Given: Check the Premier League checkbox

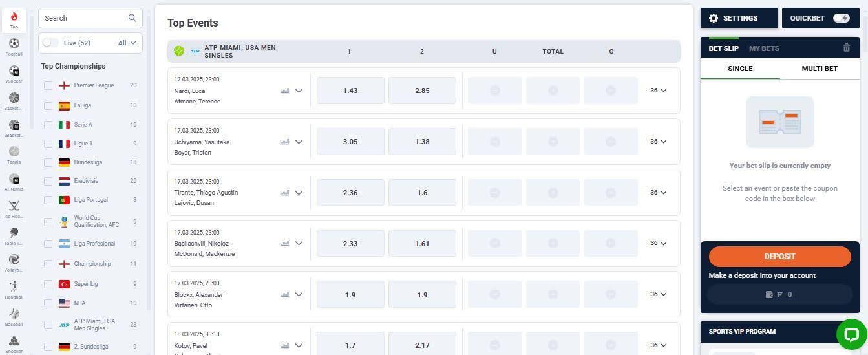Looking at the screenshot, I should click(x=48, y=85).
